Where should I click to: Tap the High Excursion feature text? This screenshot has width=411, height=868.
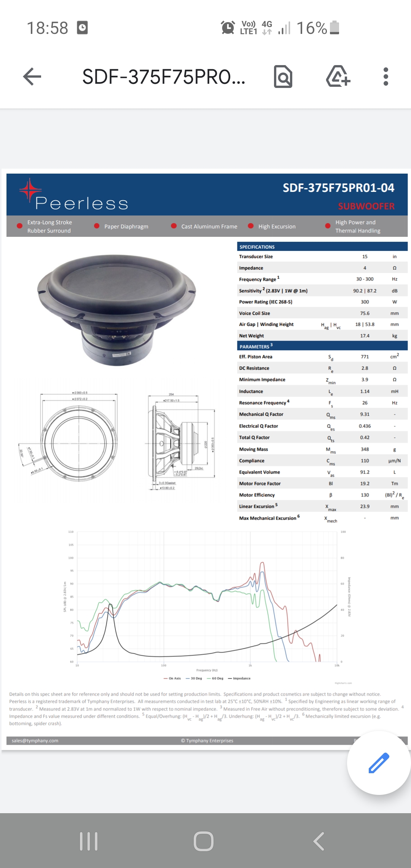[277, 227]
